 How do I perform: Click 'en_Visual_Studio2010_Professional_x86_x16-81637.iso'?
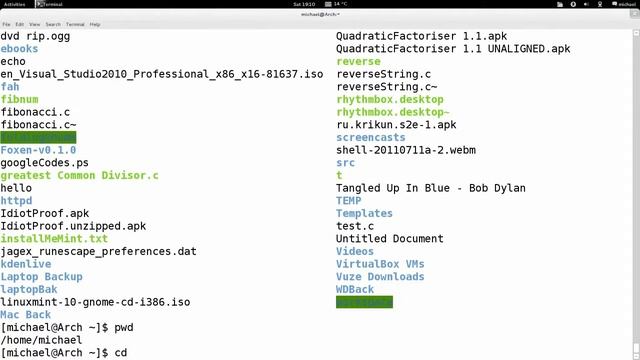[162, 74]
